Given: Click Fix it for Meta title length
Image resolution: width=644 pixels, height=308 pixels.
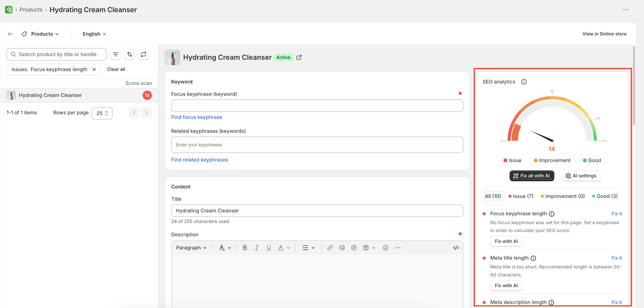Looking at the screenshot, I should [x=616, y=258].
